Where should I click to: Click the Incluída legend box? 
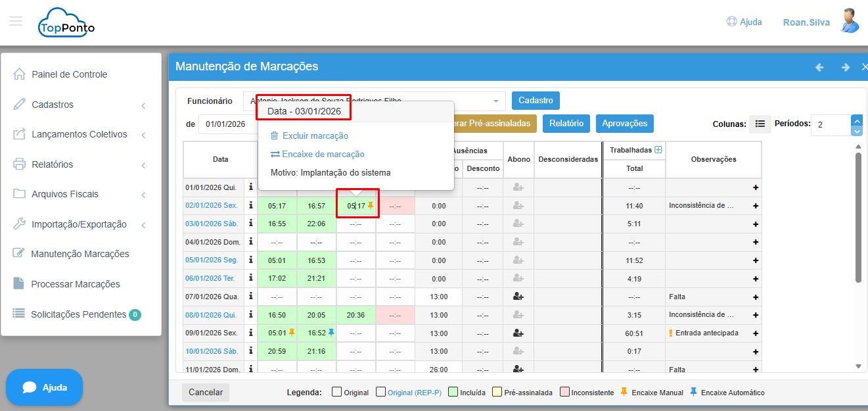tap(453, 393)
